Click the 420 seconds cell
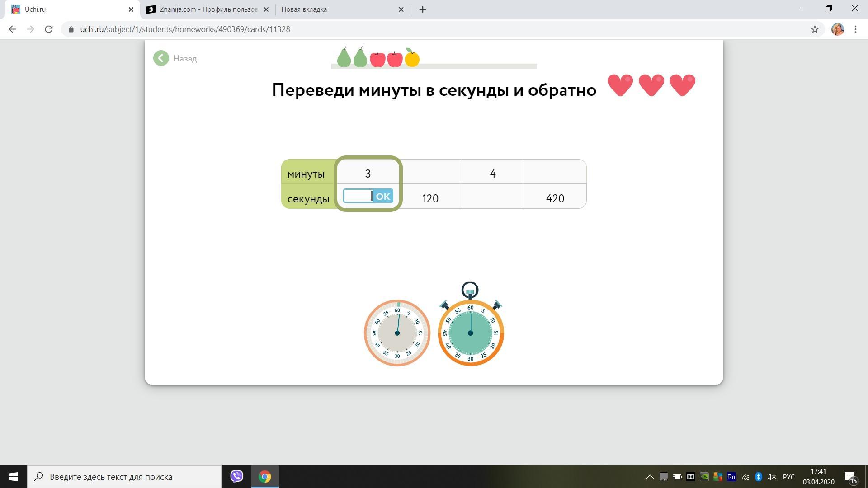The height and width of the screenshot is (488, 868). pyautogui.click(x=555, y=196)
